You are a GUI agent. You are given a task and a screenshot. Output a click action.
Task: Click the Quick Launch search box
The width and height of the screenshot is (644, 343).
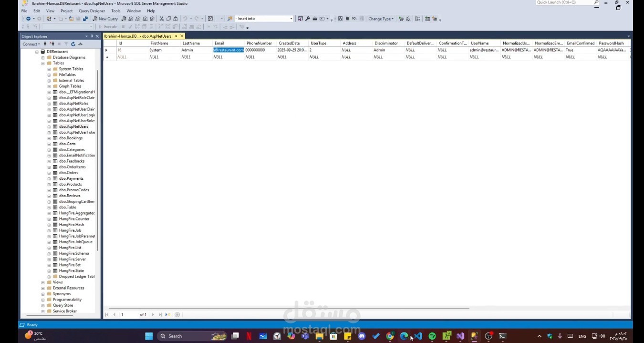point(567,2)
